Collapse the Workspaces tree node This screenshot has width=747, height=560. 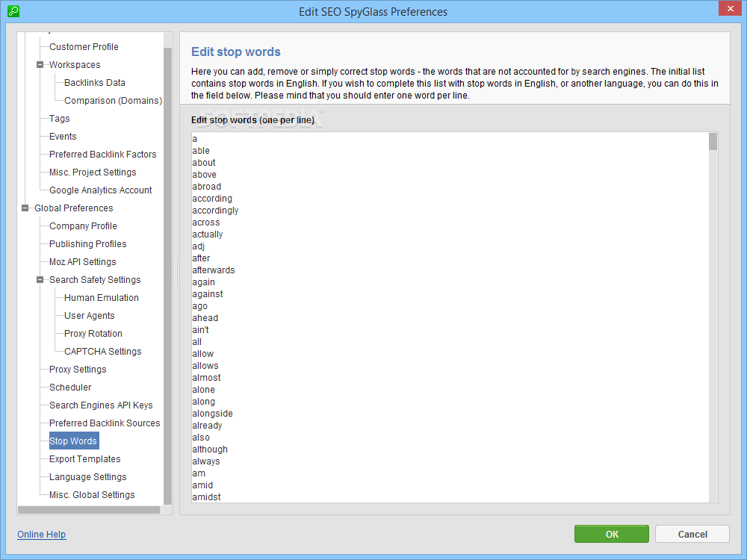point(40,65)
